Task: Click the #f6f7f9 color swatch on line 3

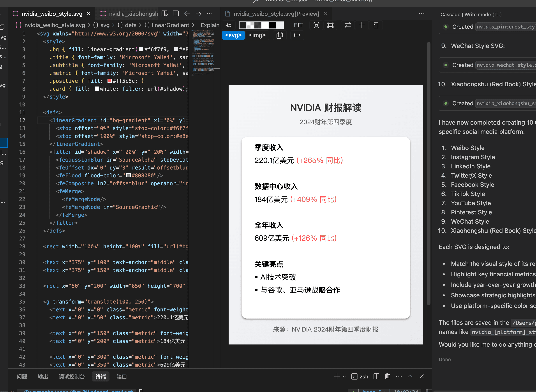Action: [141, 49]
